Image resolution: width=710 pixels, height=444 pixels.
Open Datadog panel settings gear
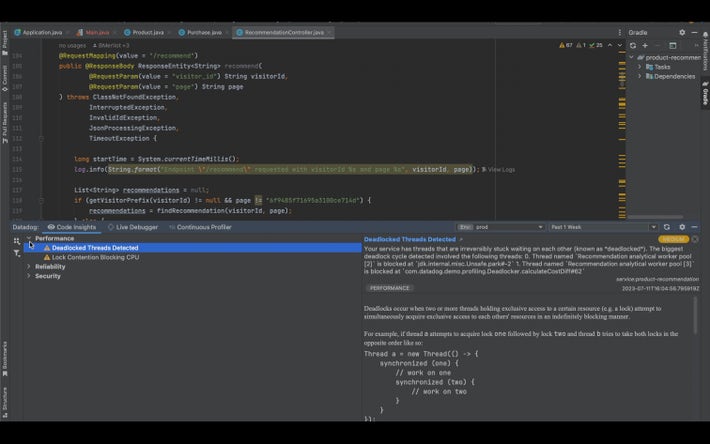coord(683,227)
